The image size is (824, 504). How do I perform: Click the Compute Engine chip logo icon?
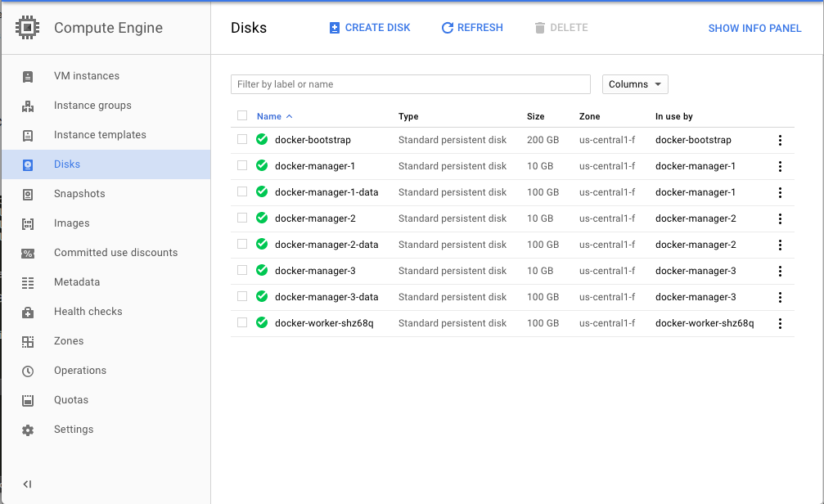(27, 27)
